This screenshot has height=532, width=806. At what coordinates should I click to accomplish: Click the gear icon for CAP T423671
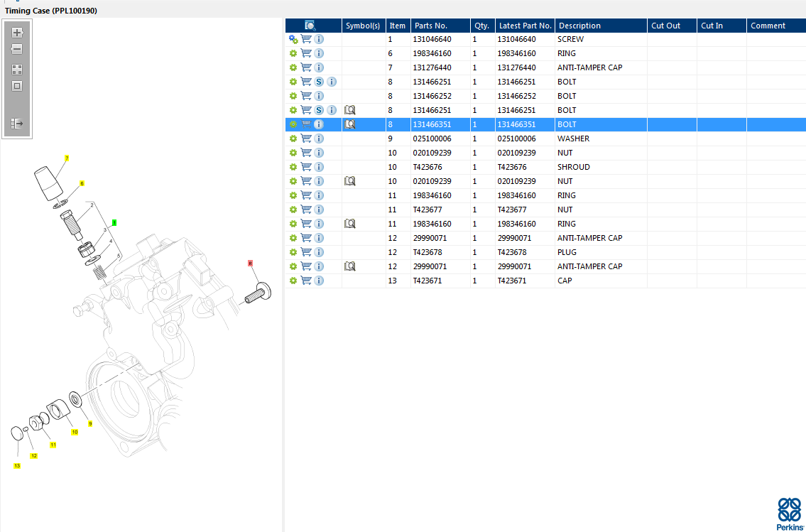(x=293, y=281)
